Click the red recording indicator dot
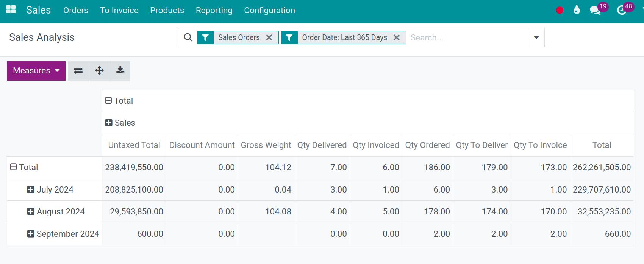This screenshot has height=264, width=644. (x=560, y=11)
